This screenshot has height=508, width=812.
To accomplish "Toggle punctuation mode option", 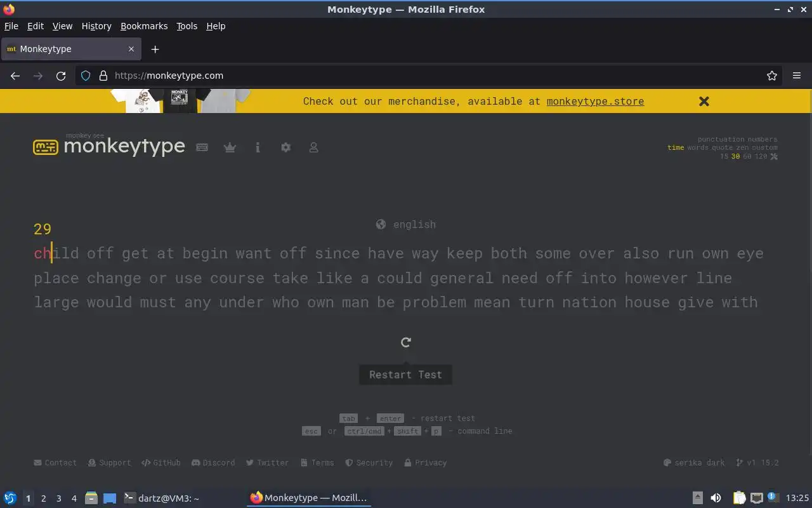I will tap(719, 139).
